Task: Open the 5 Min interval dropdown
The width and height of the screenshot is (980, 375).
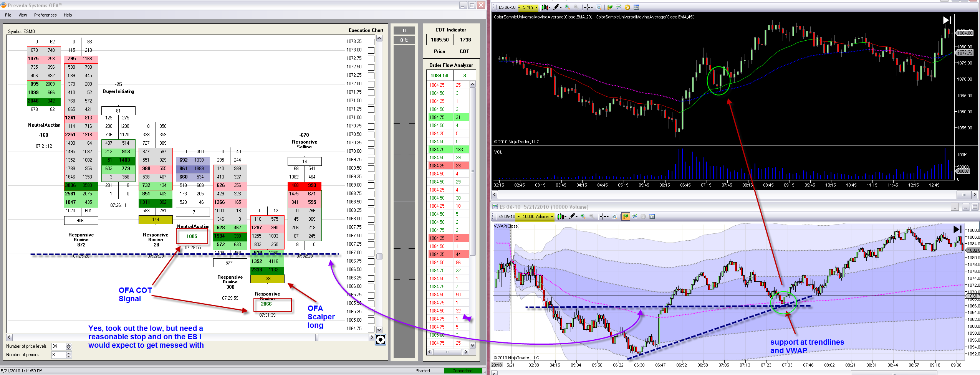Action: click(x=530, y=7)
